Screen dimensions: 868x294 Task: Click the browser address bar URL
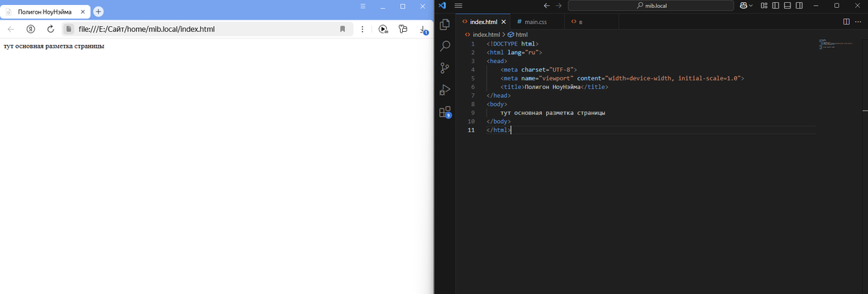point(147,29)
